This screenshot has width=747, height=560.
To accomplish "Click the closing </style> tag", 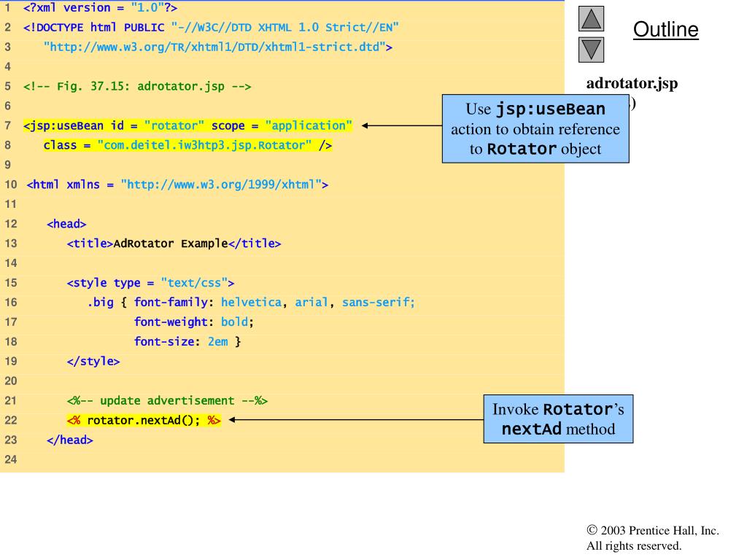I will 93,362.
